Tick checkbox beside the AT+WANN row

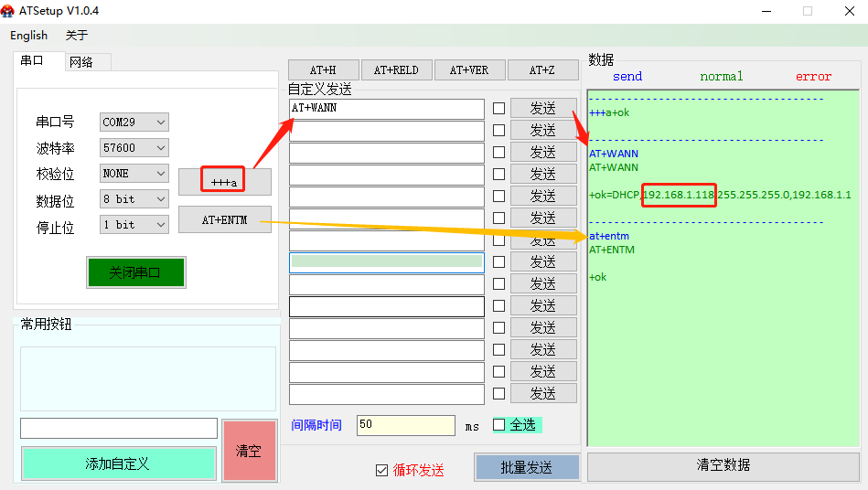pyautogui.click(x=498, y=109)
